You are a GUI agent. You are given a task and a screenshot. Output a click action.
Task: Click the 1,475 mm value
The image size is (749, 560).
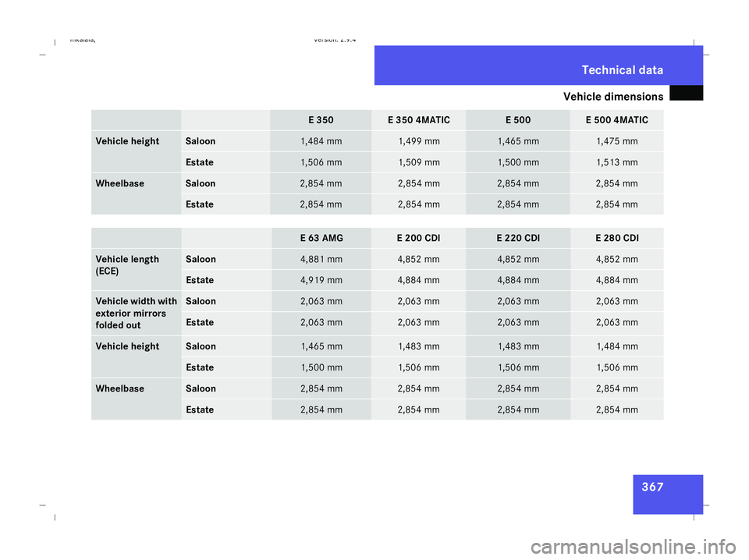616,141
